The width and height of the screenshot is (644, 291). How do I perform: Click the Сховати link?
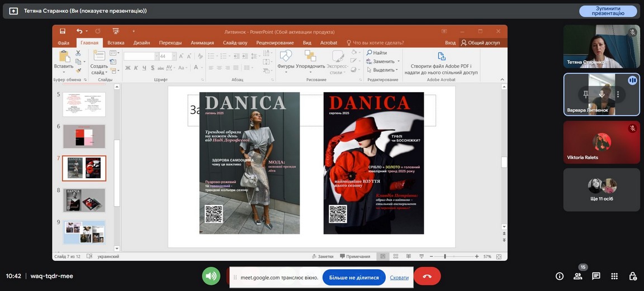point(399,278)
